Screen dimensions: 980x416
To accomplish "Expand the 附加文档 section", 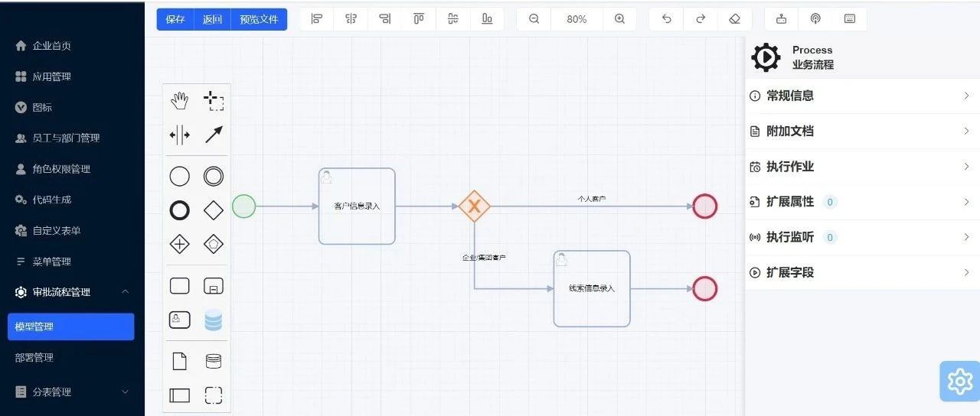I will pos(862,131).
